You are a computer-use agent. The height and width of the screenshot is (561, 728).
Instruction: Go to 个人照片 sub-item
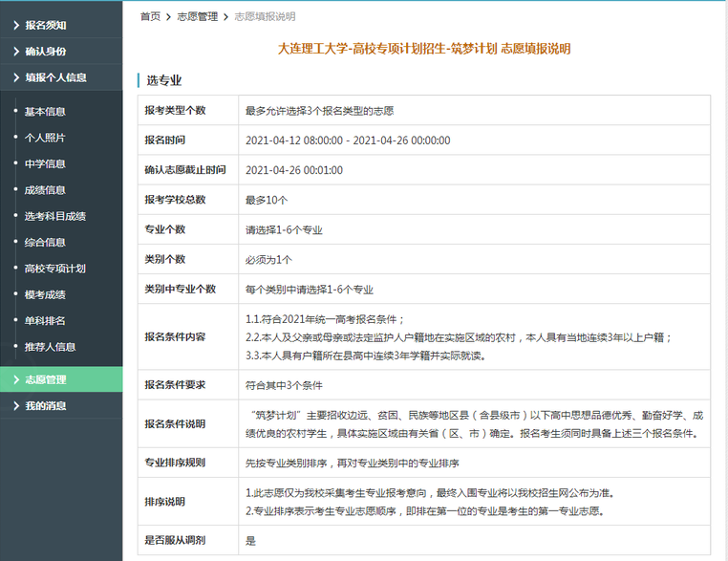tap(45, 138)
